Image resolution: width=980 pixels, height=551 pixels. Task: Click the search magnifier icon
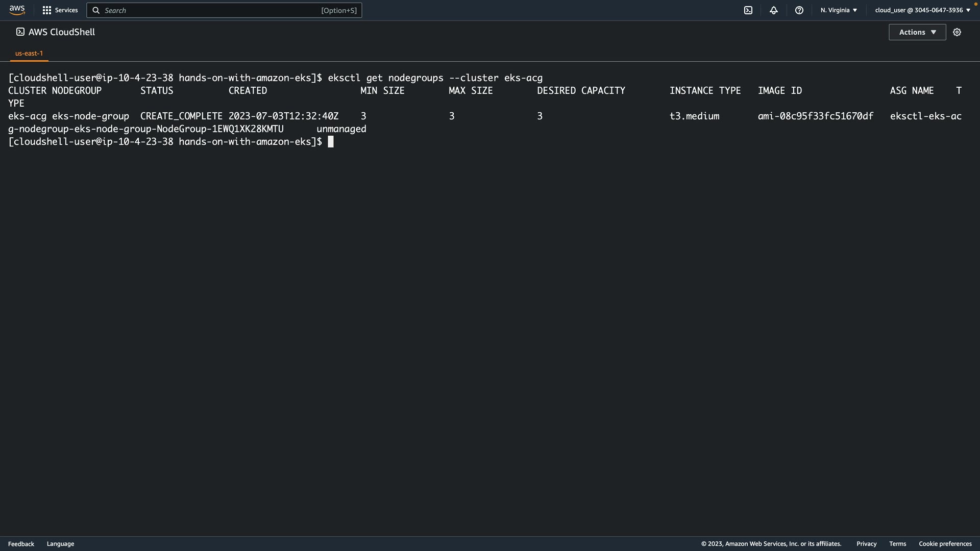[96, 10]
